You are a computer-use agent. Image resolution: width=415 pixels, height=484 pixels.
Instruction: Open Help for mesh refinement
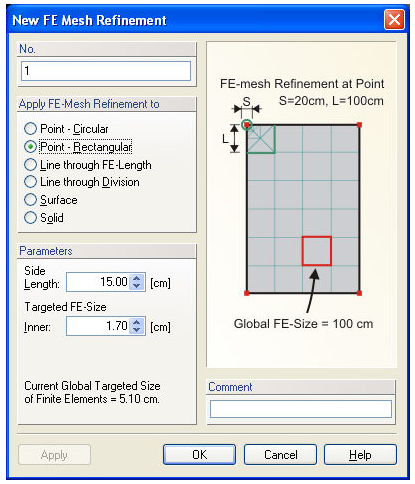[x=360, y=454]
